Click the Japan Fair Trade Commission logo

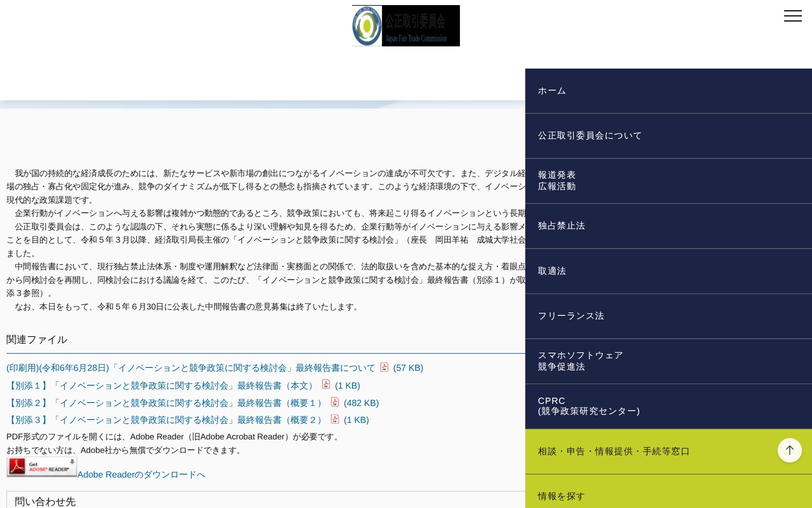[405, 25]
